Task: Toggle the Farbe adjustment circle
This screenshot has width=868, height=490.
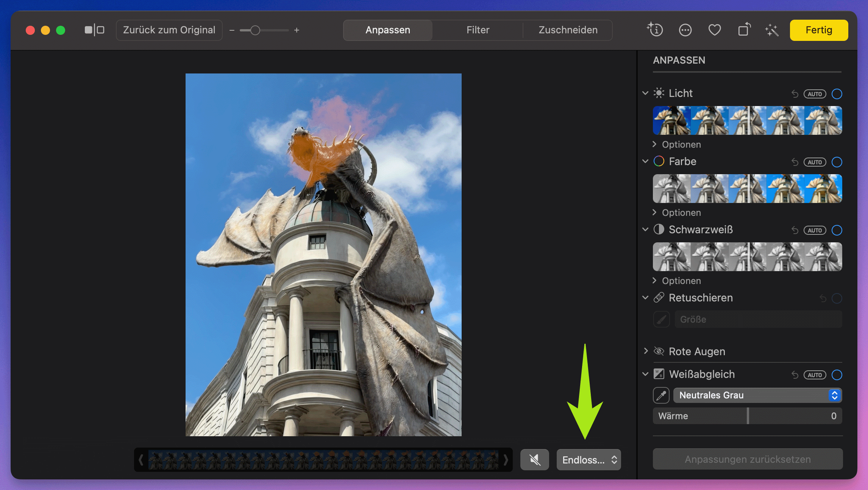Action: 837,162
